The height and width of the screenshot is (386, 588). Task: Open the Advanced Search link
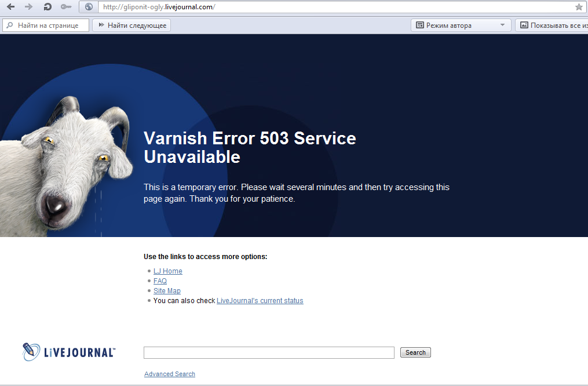point(170,374)
